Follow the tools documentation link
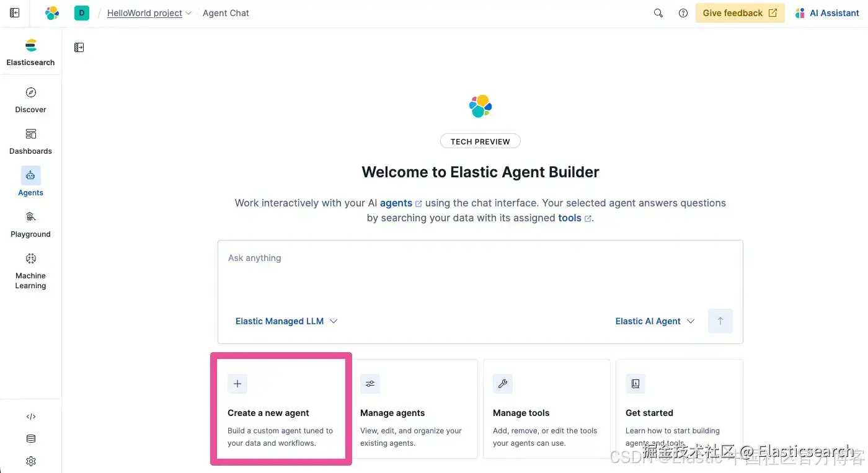 click(575, 218)
